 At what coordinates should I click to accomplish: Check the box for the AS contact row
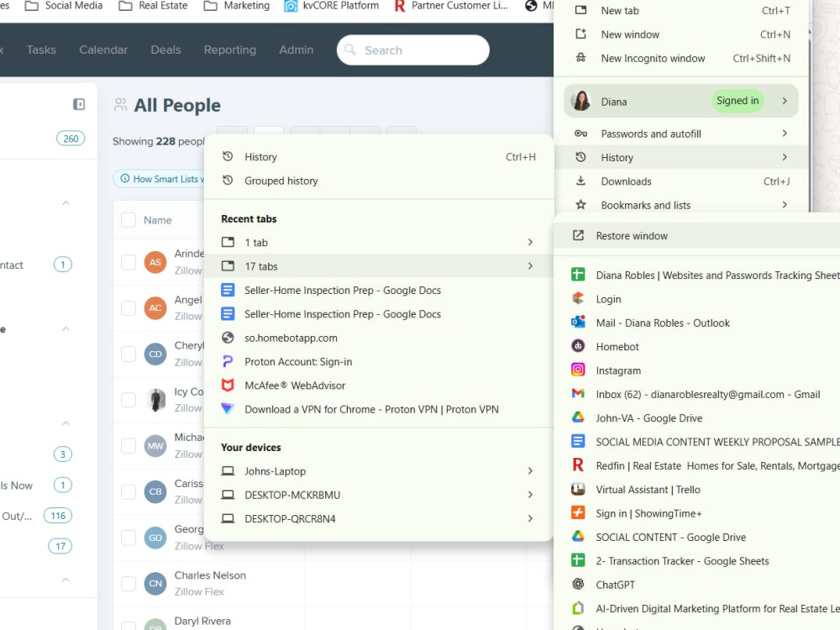pos(129,262)
